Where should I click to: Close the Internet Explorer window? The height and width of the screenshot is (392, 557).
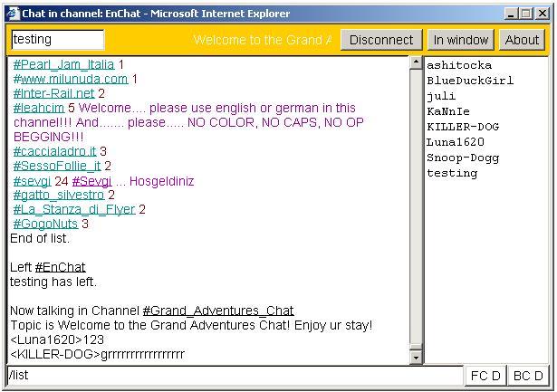(x=543, y=14)
